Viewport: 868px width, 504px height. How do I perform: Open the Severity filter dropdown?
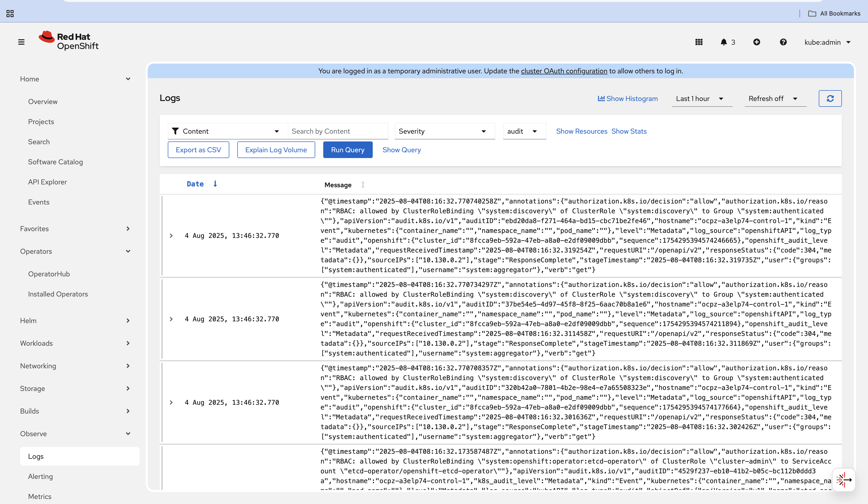(x=444, y=131)
